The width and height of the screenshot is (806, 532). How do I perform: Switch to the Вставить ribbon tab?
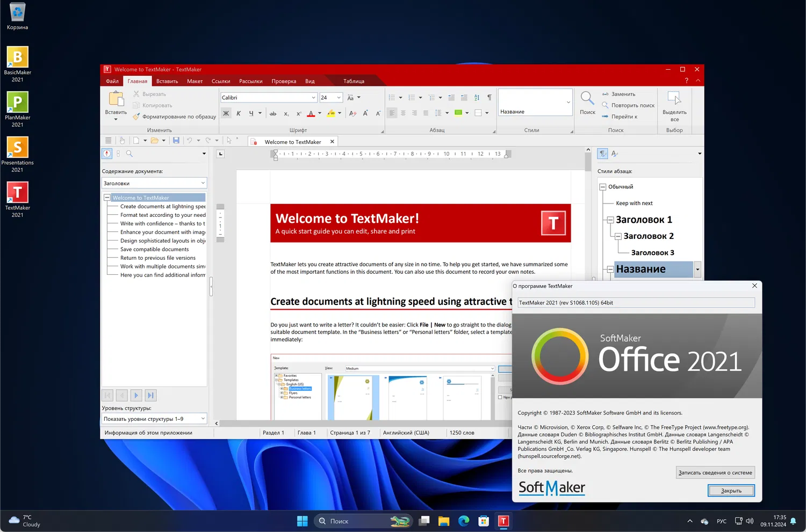pyautogui.click(x=167, y=81)
